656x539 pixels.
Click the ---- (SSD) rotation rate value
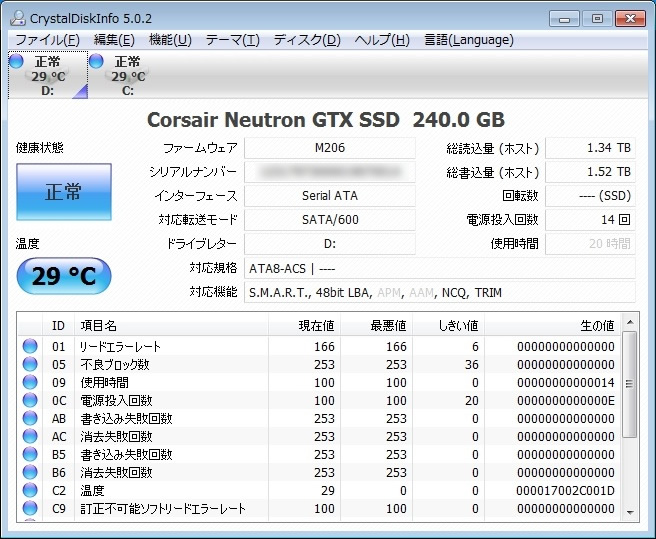(x=590, y=195)
